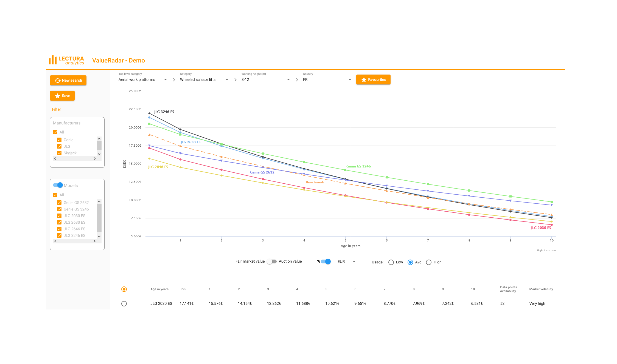Uncheck the Genie manufacturer checkbox

(59, 140)
